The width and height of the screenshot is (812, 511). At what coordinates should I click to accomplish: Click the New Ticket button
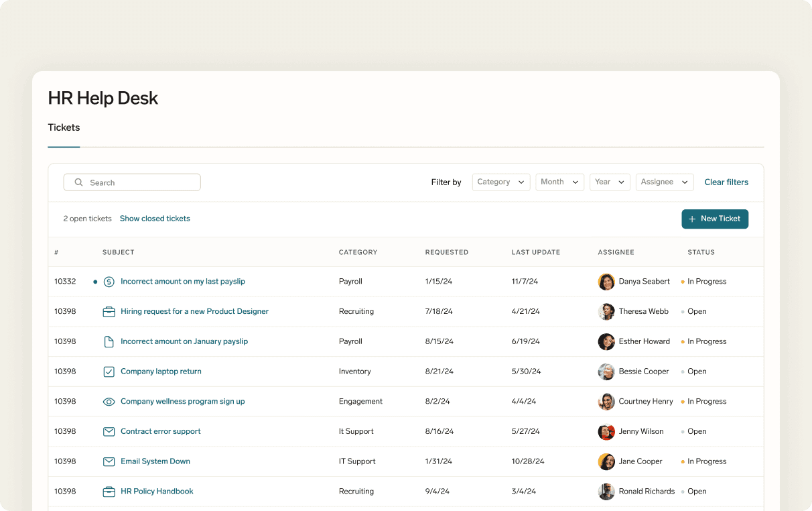[x=715, y=219]
